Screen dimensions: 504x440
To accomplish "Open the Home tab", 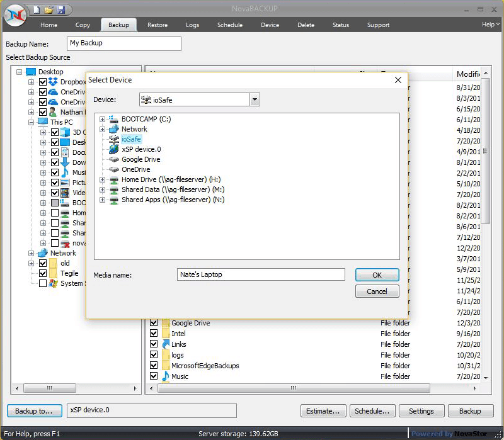I will tap(49, 25).
